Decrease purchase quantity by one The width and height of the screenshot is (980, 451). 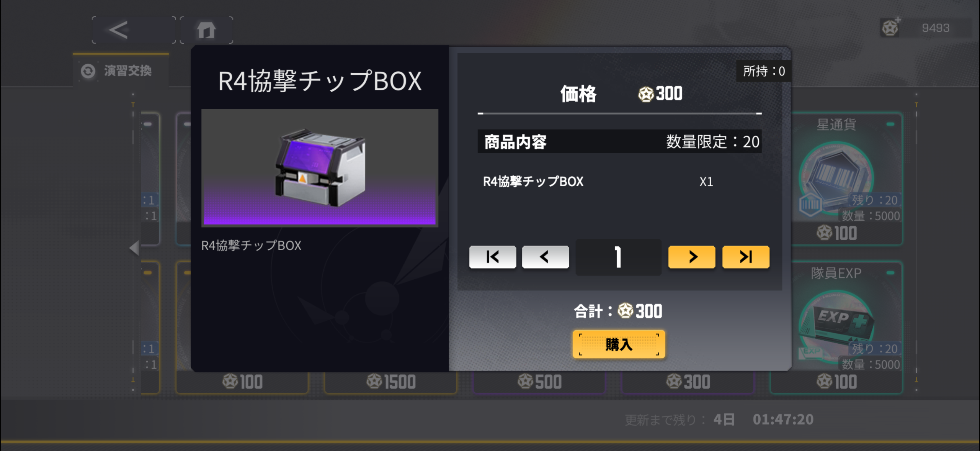click(x=545, y=257)
